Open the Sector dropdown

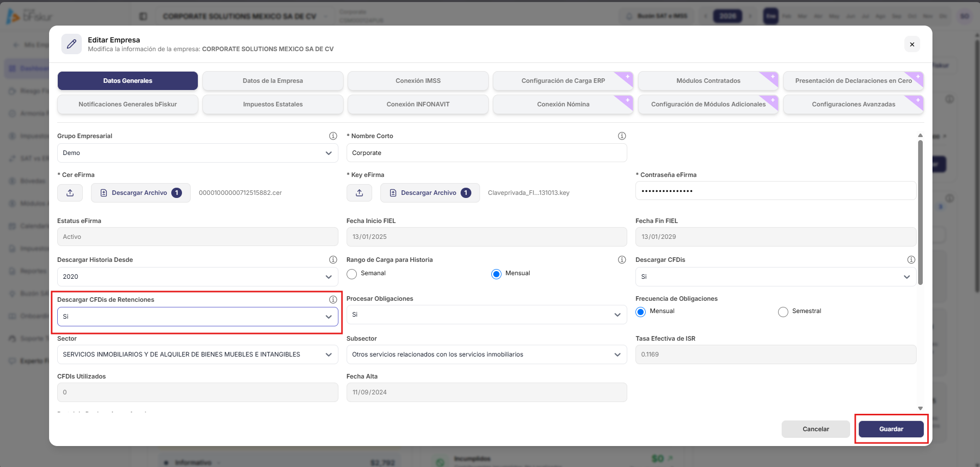197,354
